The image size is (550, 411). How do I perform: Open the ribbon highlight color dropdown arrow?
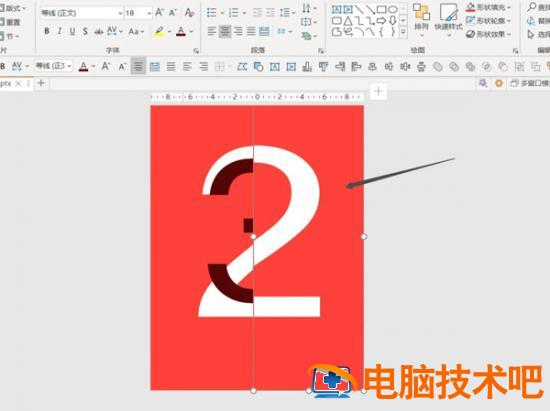click(x=169, y=32)
